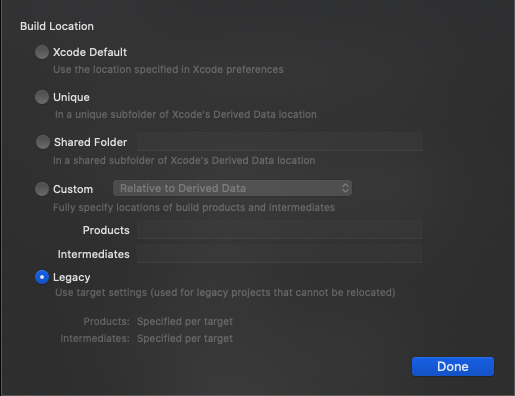Viewport: 515px width, 396px height.
Task: Click the Shared Folder name text field
Action: pyautogui.click(x=279, y=142)
